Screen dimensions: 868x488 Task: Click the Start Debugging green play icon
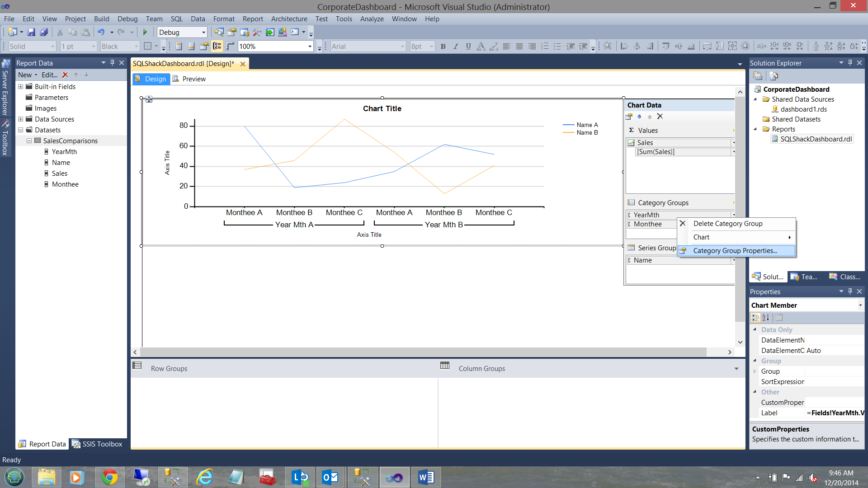(x=145, y=32)
